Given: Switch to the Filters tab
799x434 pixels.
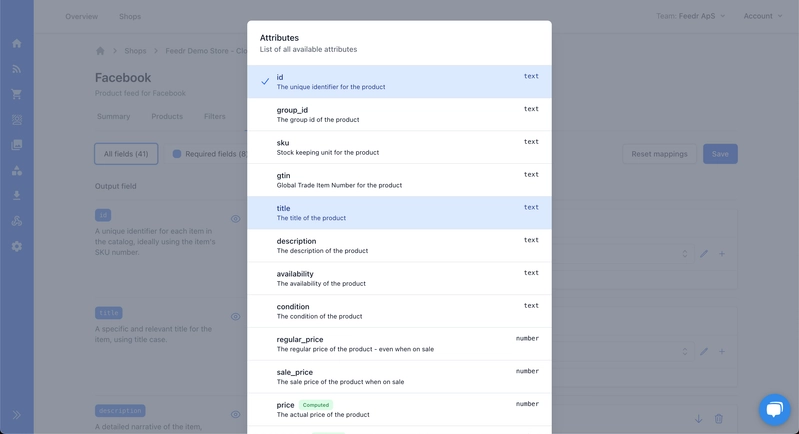Looking at the screenshot, I should coord(215,117).
